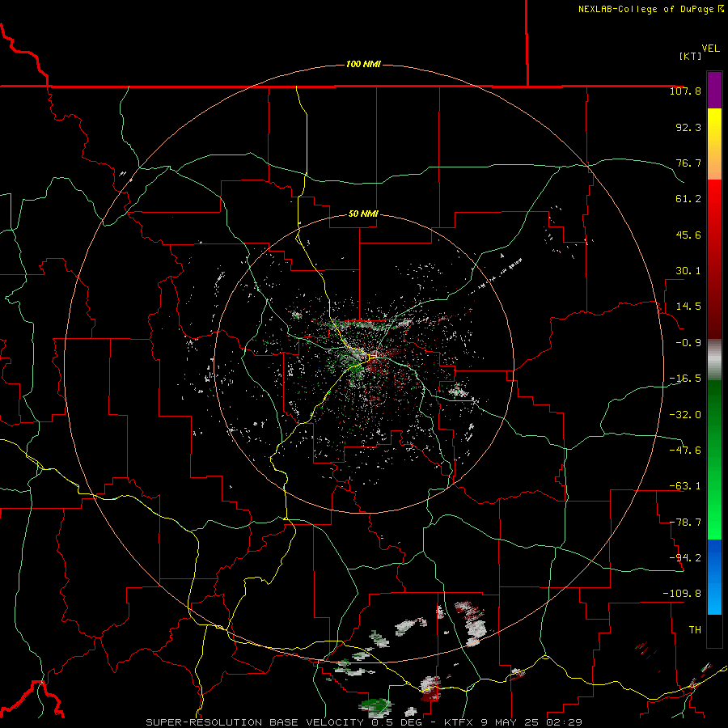728x728 pixels.
Task: Click the [KT] units label
Action: 691,56
